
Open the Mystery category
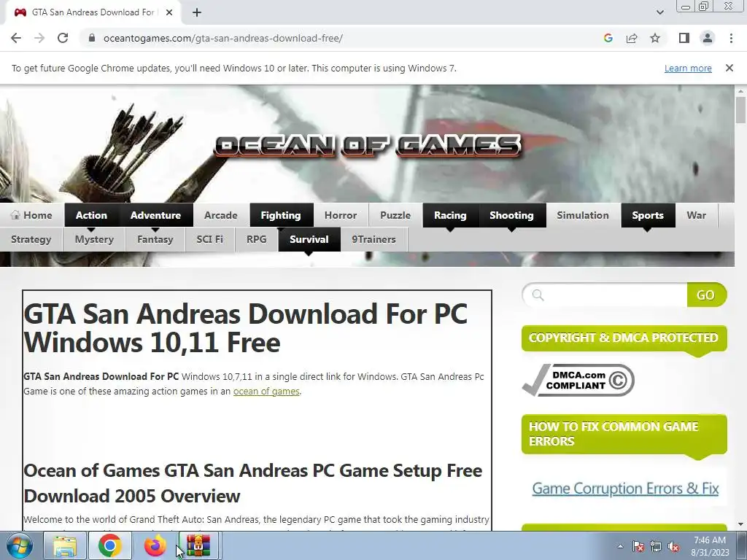coord(94,239)
